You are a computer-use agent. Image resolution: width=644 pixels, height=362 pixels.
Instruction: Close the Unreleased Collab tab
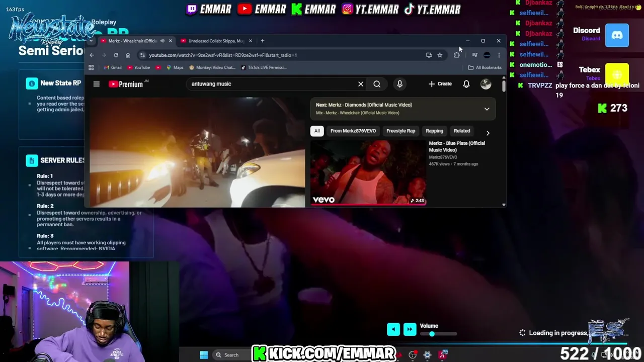(250, 41)
